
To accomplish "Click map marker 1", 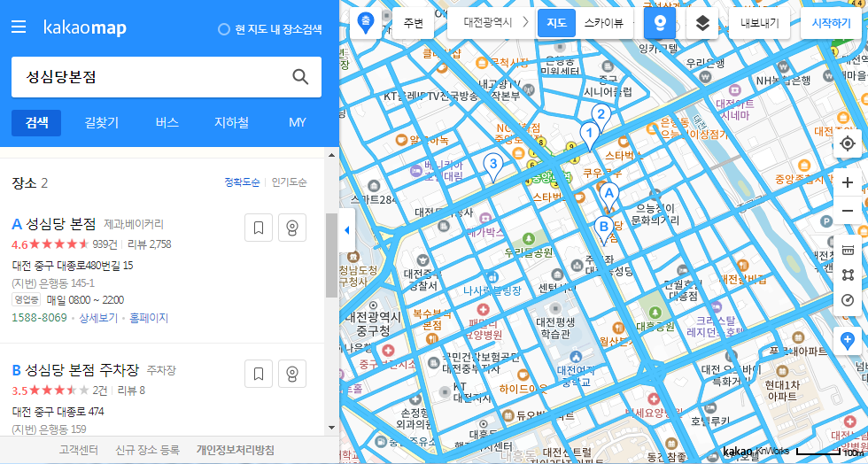I will [x=590, y=136].
